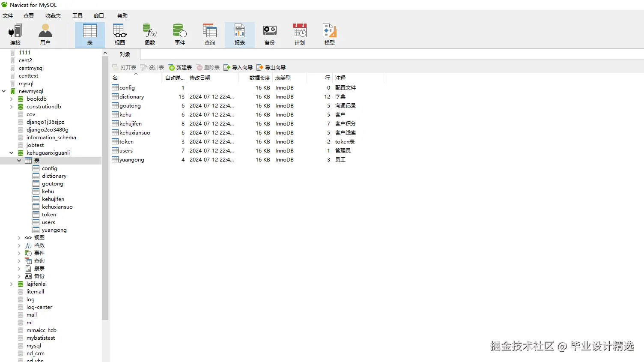Viewport: 644px width, 362px height.
Task: Select the information_schema database
Action: (51, 138)
